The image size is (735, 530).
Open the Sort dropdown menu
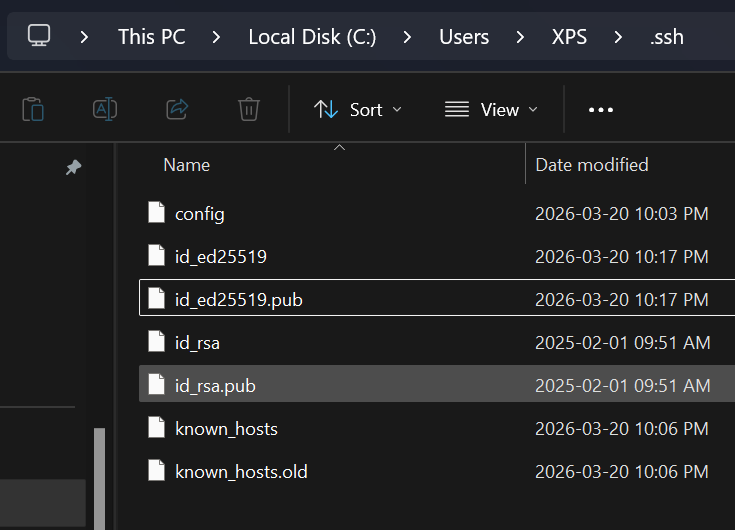coord(357,109)
